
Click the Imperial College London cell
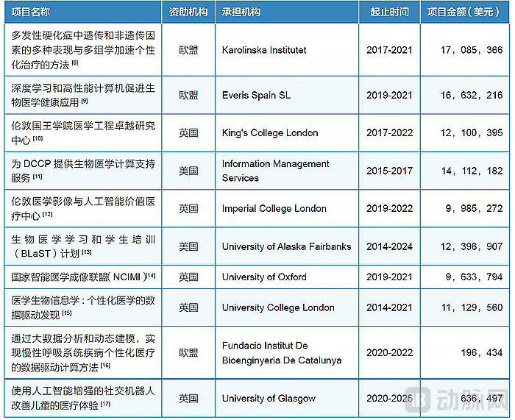click(x=274, y=208)
